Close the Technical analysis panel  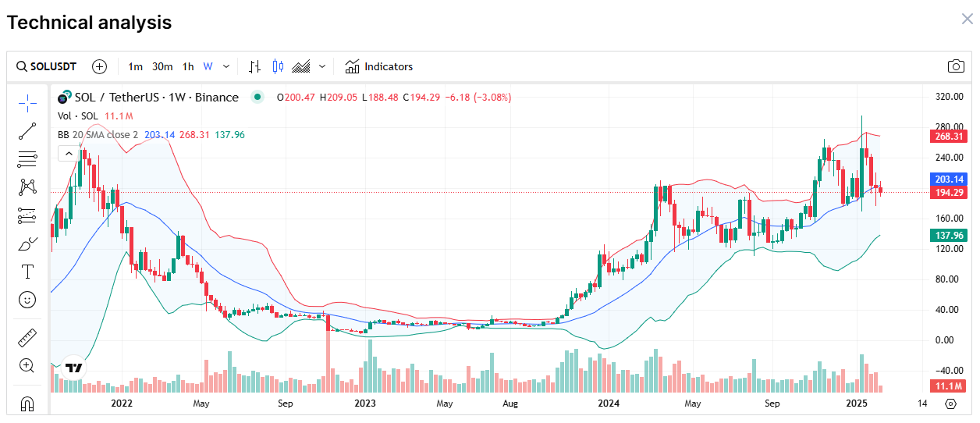pos(967,20)
